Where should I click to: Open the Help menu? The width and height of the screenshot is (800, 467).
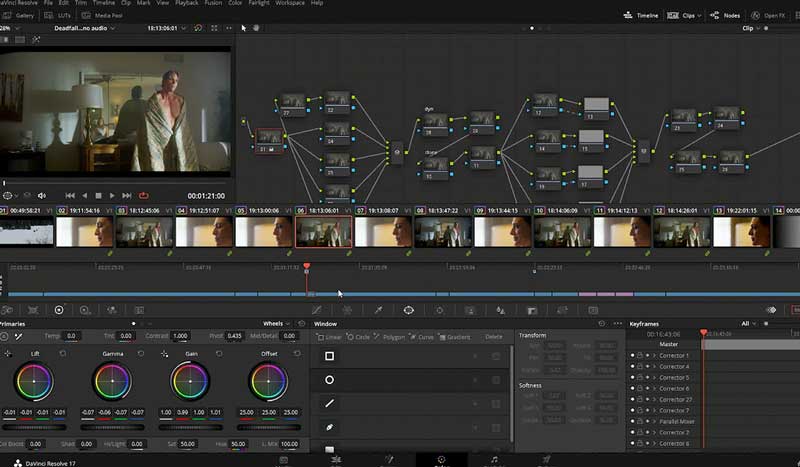pyautogui.click(x=317, y=3)
